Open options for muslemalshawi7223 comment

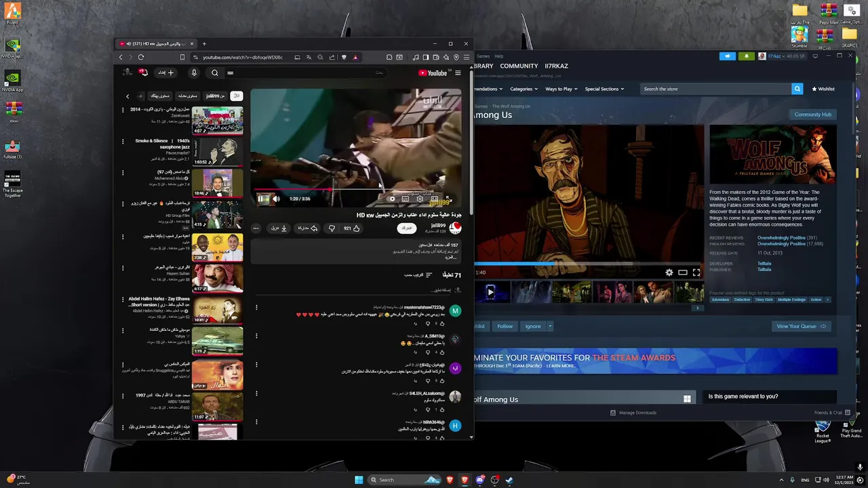256,308
